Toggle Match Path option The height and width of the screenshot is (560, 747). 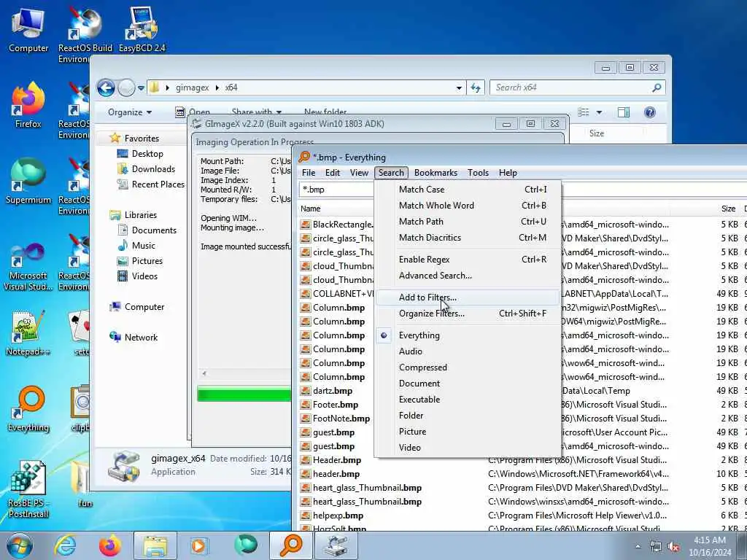(467, 222)
